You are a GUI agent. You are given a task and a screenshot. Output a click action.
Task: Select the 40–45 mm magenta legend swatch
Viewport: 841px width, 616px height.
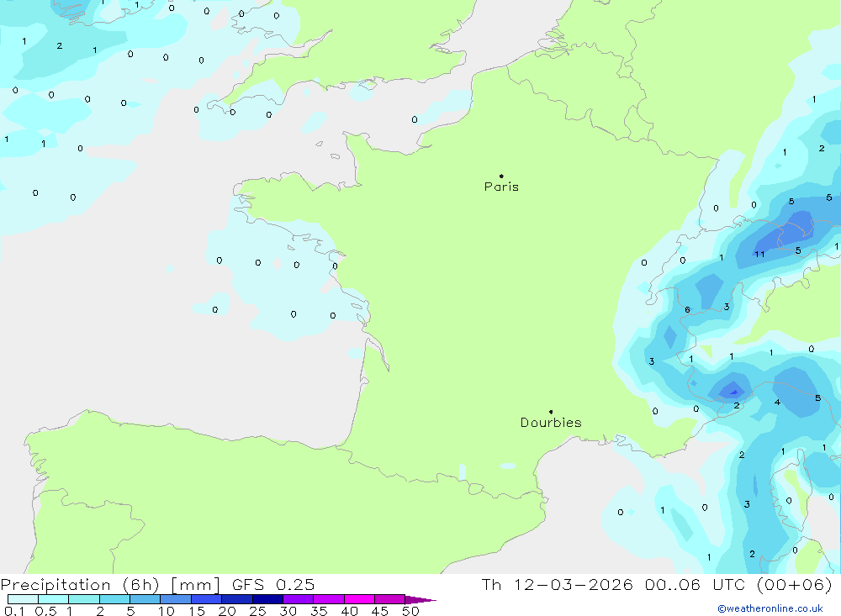(x=359, y=599)
